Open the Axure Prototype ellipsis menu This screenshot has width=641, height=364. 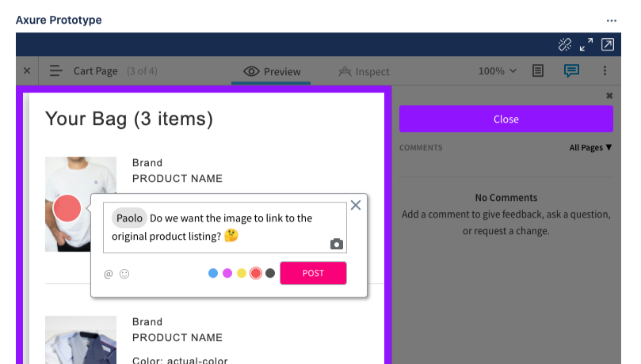[611, 21]
